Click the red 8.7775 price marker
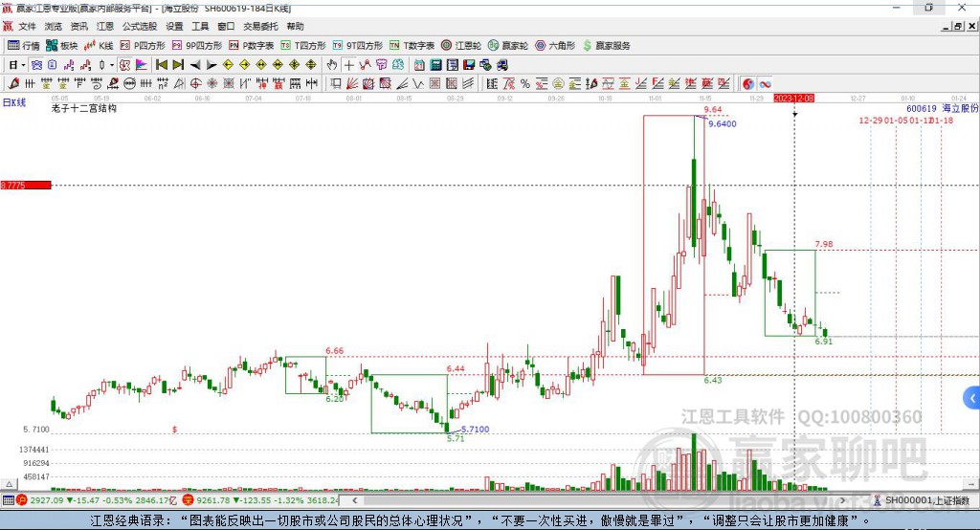 pos(26,185)
